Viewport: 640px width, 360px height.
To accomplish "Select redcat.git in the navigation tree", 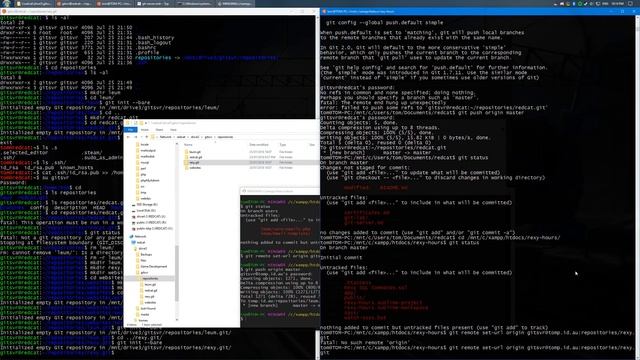I will point(151,291).
